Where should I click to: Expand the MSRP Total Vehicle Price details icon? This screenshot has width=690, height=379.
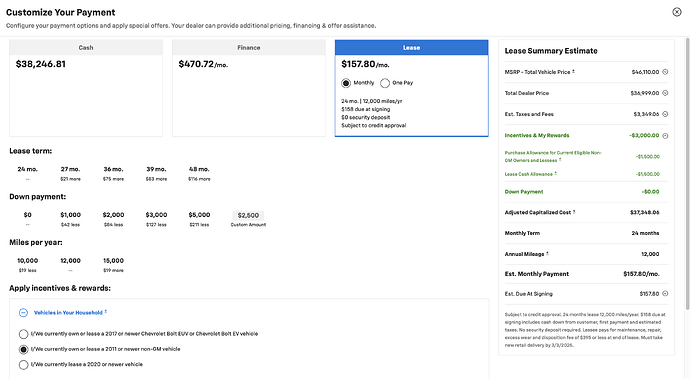coord(665,72)
